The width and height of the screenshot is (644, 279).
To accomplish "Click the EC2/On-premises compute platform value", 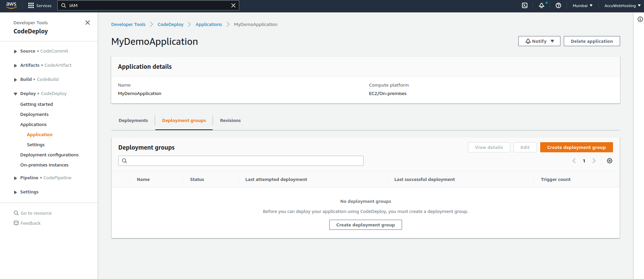I will tap(388, 94).
